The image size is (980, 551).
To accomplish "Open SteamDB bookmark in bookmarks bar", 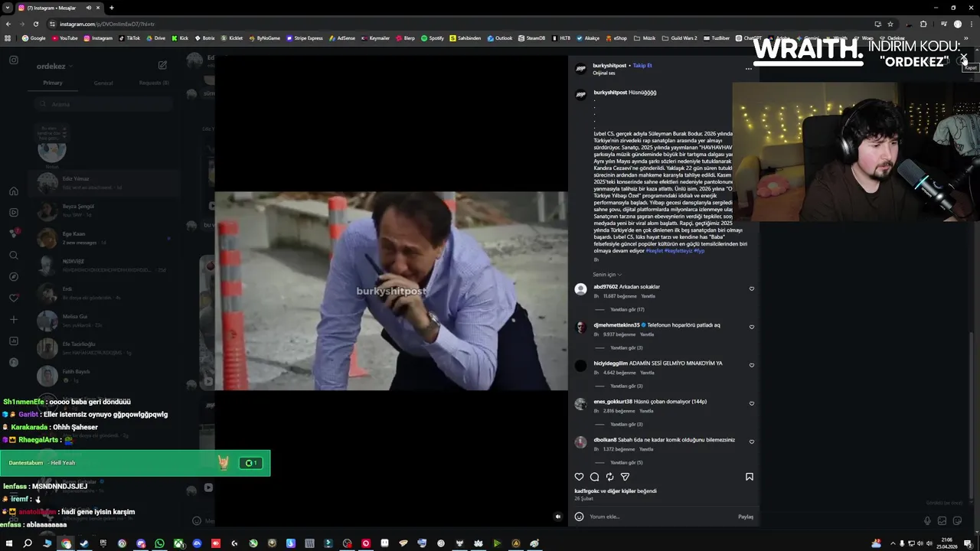I will coord(531,37).
